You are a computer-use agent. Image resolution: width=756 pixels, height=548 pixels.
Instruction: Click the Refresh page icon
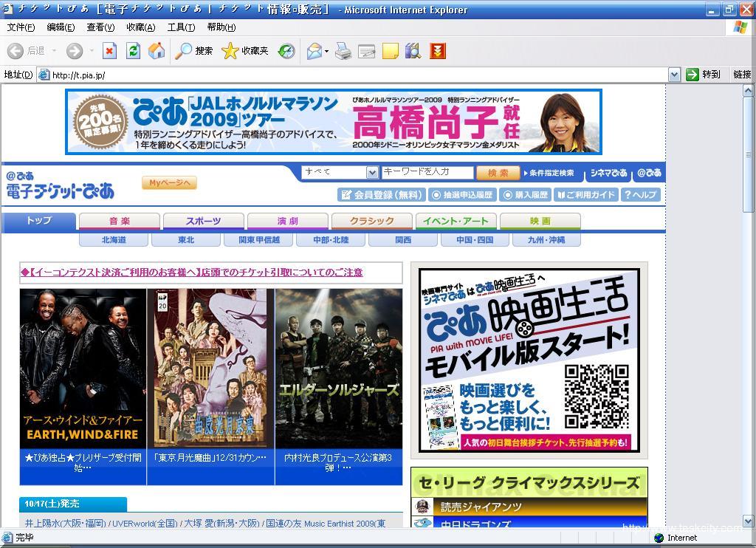point(133,51)
